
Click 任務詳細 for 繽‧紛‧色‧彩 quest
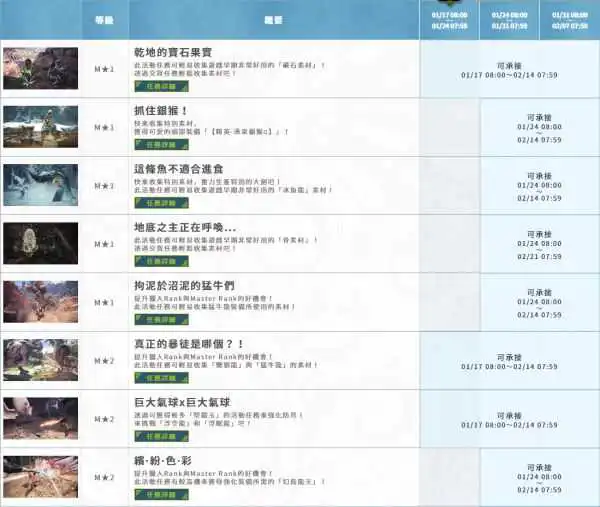tap(154, 494)
